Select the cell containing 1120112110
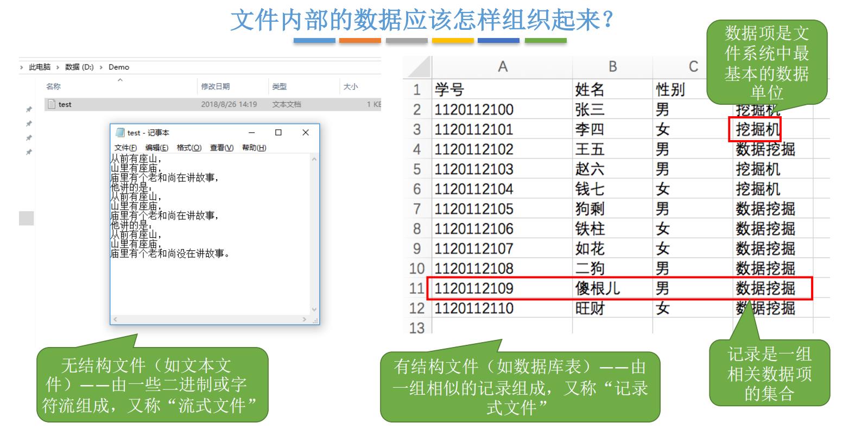The image size is (868, 429). click(502, 308)
